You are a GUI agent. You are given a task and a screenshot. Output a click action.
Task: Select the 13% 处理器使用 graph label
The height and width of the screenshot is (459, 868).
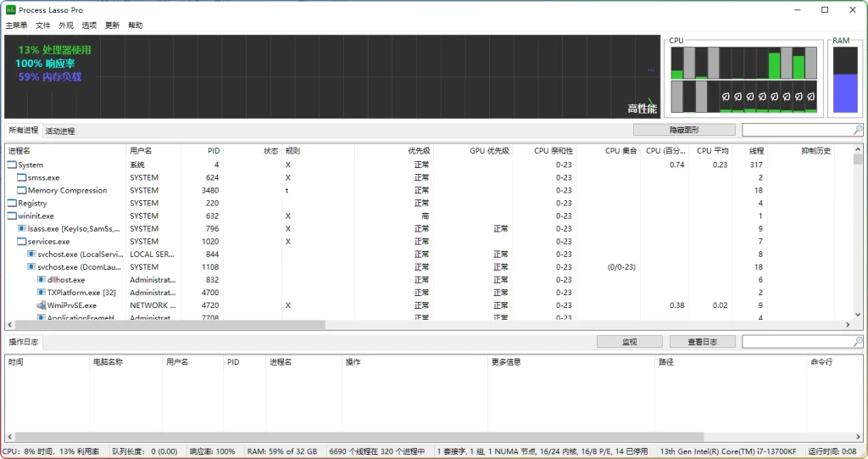[54, 50]
